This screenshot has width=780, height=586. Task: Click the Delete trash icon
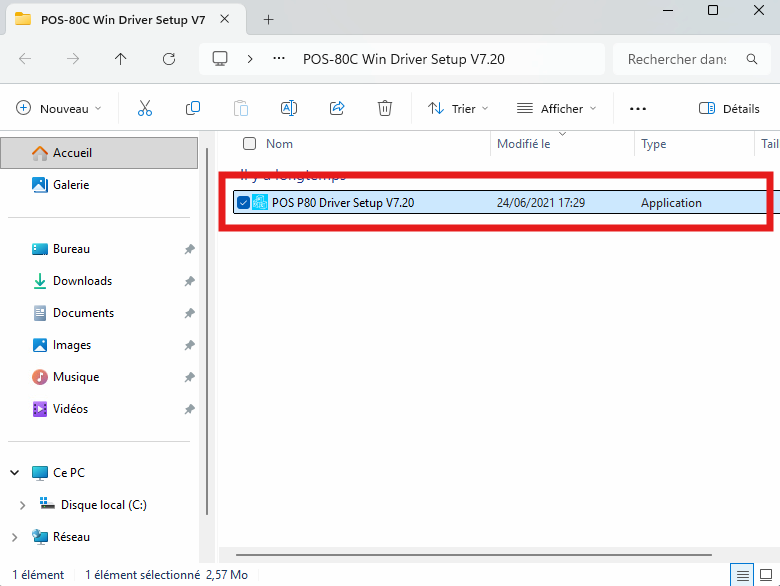[x=385, y=108]
